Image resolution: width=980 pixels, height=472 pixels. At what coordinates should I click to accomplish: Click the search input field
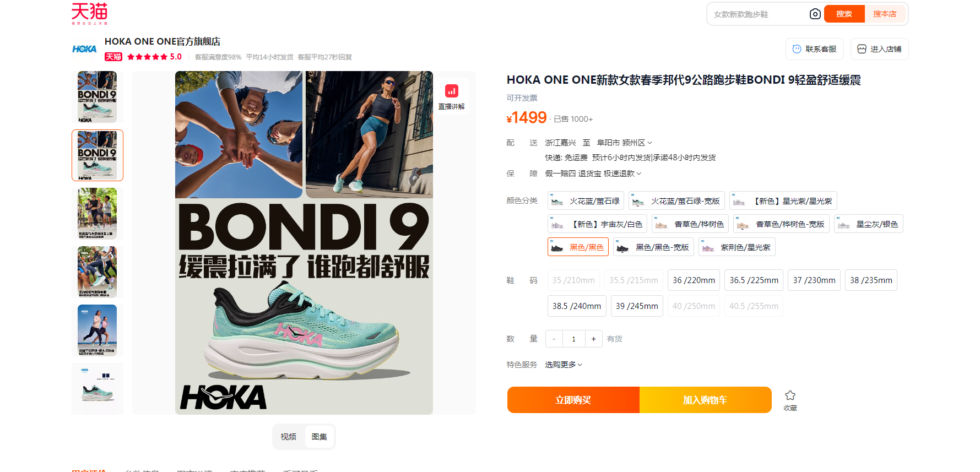[758, 14]
